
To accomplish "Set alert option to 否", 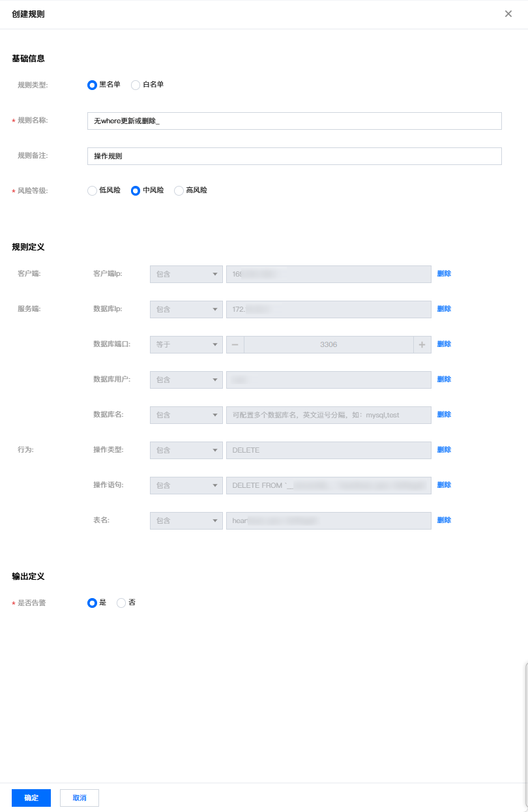I will (x=121, y=603).
